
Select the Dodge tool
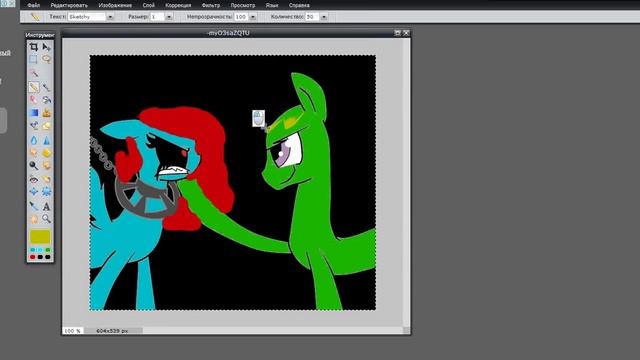click(34, 166)
